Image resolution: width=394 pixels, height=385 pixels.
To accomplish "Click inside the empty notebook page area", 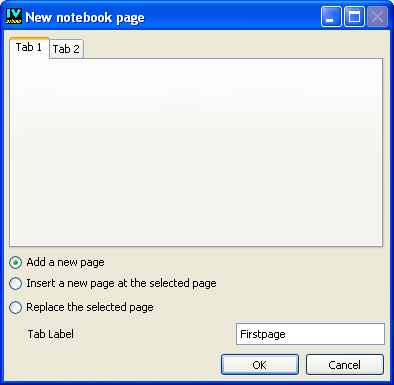I will (x=196, y=153).
